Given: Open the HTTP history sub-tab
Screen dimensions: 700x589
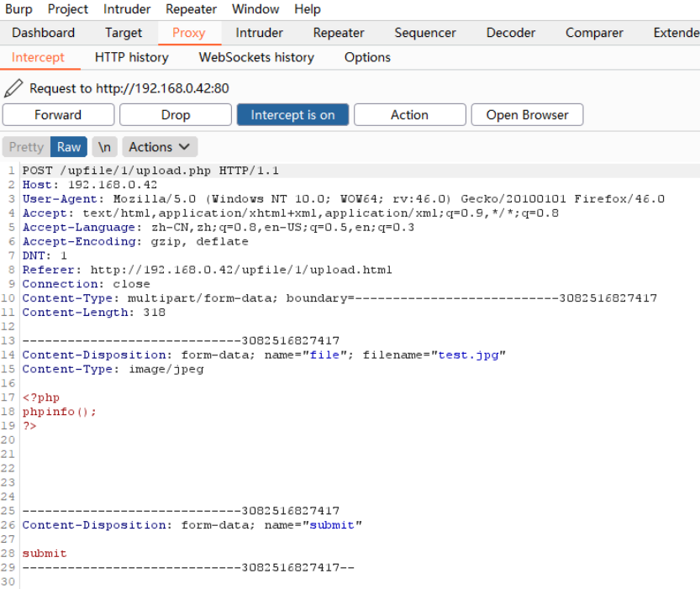Looking at the screenshot, I should pos(132,58).
